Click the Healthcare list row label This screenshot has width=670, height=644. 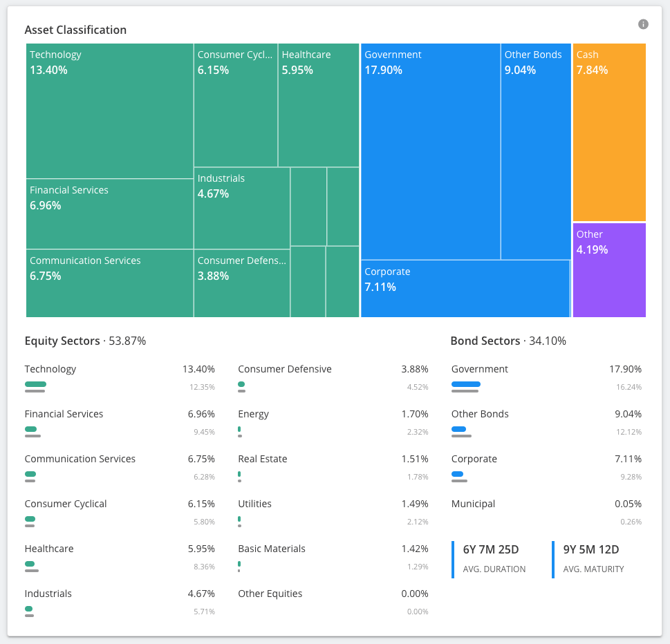[49, 549]
